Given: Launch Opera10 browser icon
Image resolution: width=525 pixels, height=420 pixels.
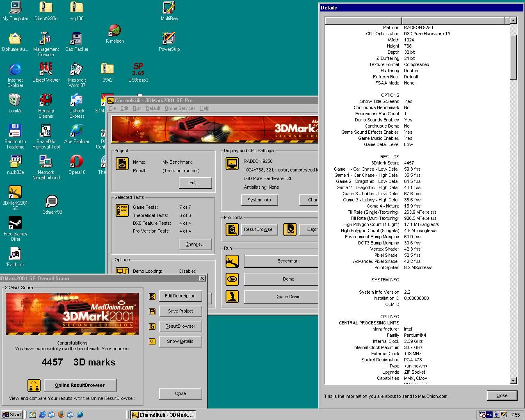Looking at the screenshot, I should (x=77, y=165).
